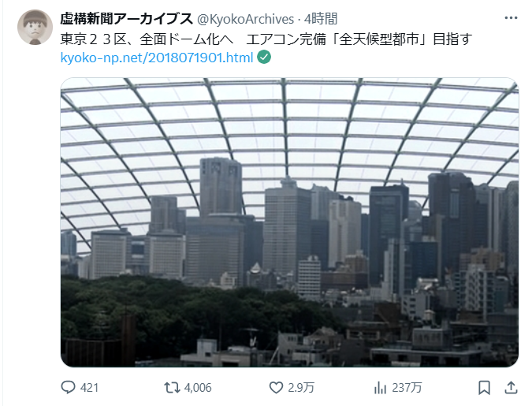Click the 4,006 retweets count
This screenshot has width=532, height=406.
[198, 388]
